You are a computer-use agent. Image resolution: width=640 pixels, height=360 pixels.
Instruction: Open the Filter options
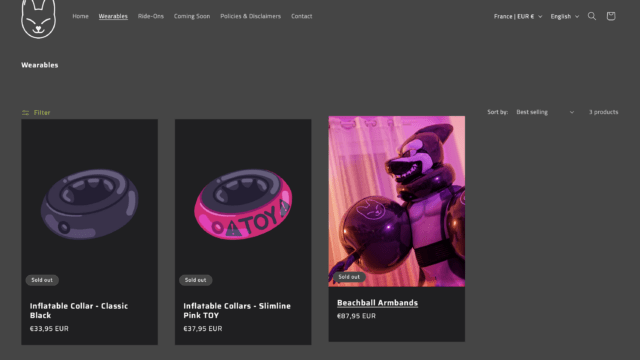[x=36, y=113]
